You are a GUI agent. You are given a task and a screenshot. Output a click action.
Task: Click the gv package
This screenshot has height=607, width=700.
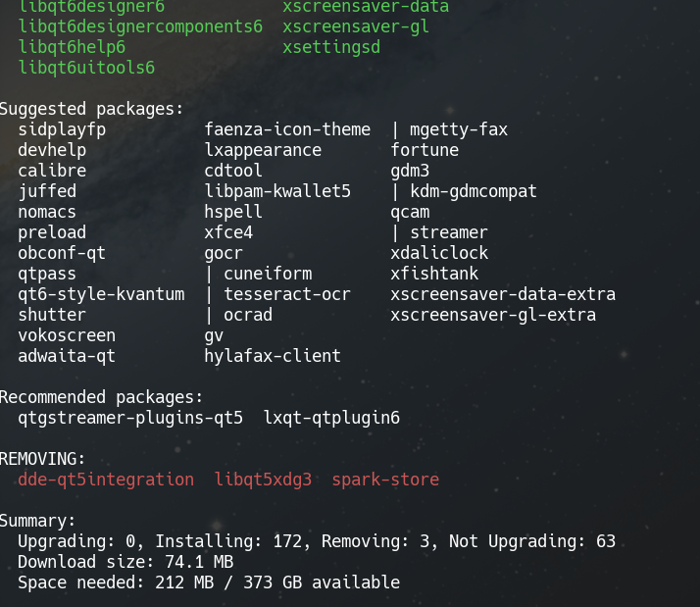[214, 336]
